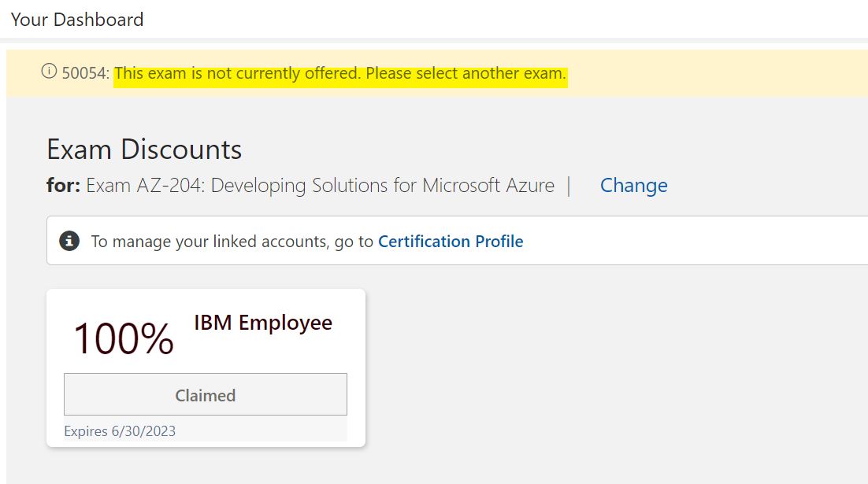Click the Change exam link
The width and height of the screenshot is (868, 484).
(x=634, y=185)
